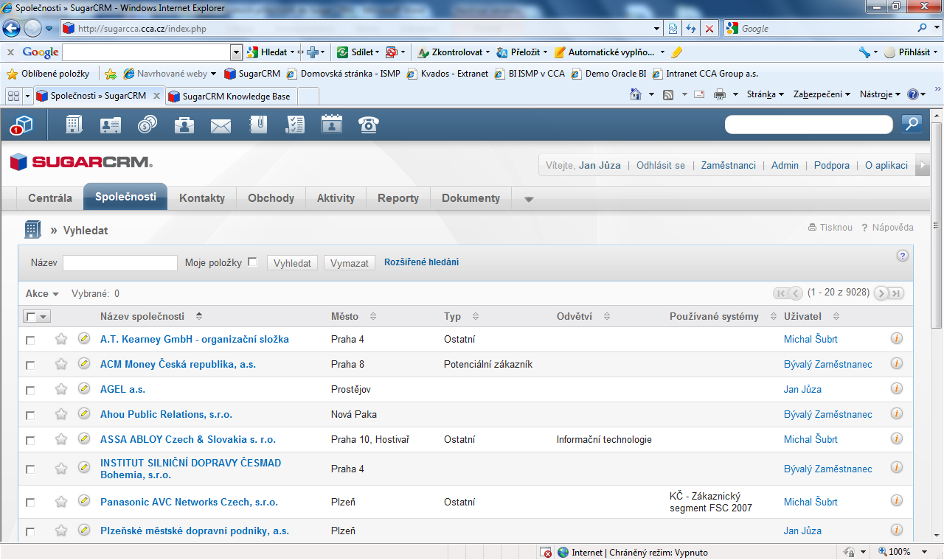This screenshot has height=560, width=944.
Task: Expand the more modules arrow after Dokumenty
Action: (x=528, y=199)
